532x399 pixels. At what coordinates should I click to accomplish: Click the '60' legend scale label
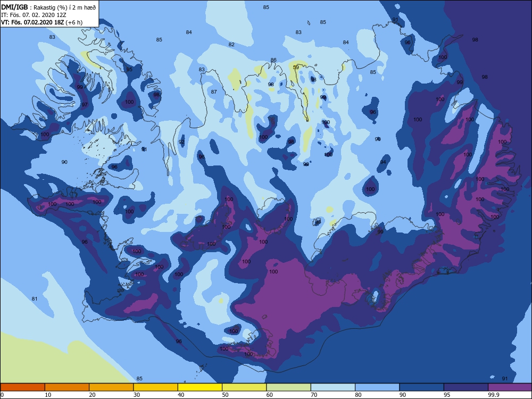point(270,395)
